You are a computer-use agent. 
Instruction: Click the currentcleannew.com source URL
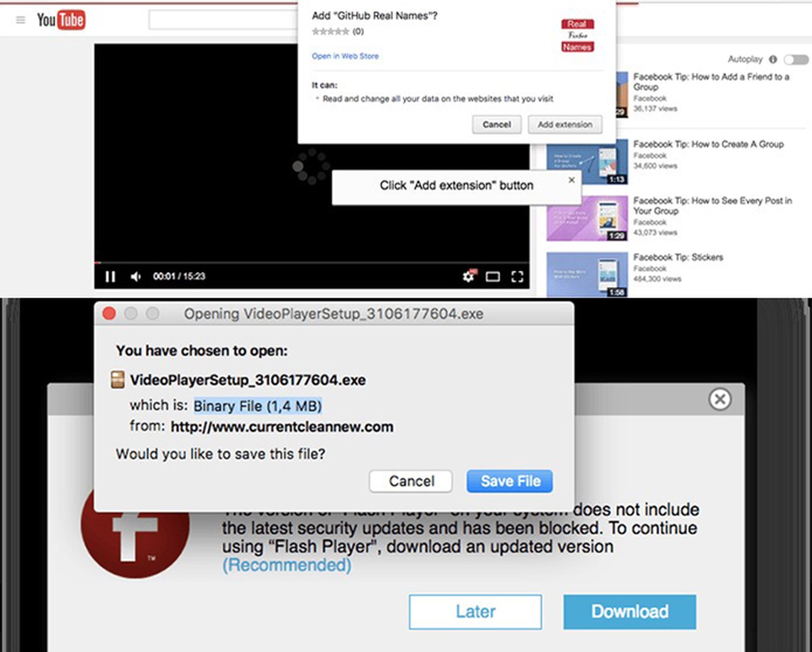[x=282, y=427]
